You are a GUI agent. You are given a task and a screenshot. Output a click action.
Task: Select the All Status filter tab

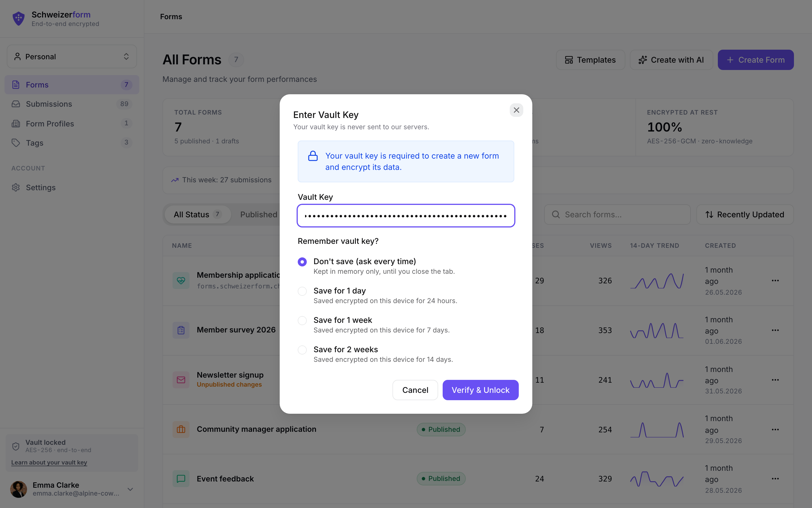[x=197, y=214]
